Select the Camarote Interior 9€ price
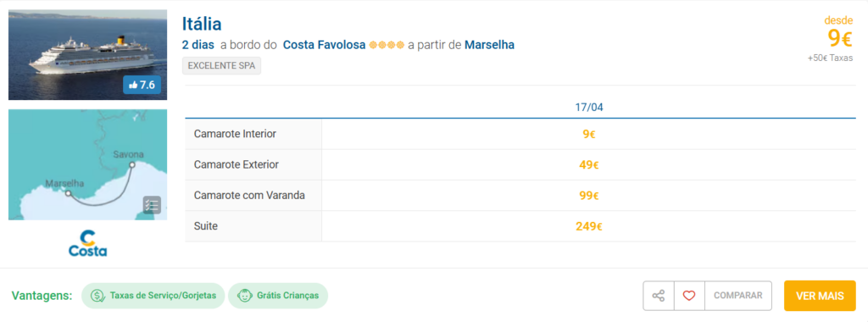This screenshot has height=322, width=868. (589, 134)
